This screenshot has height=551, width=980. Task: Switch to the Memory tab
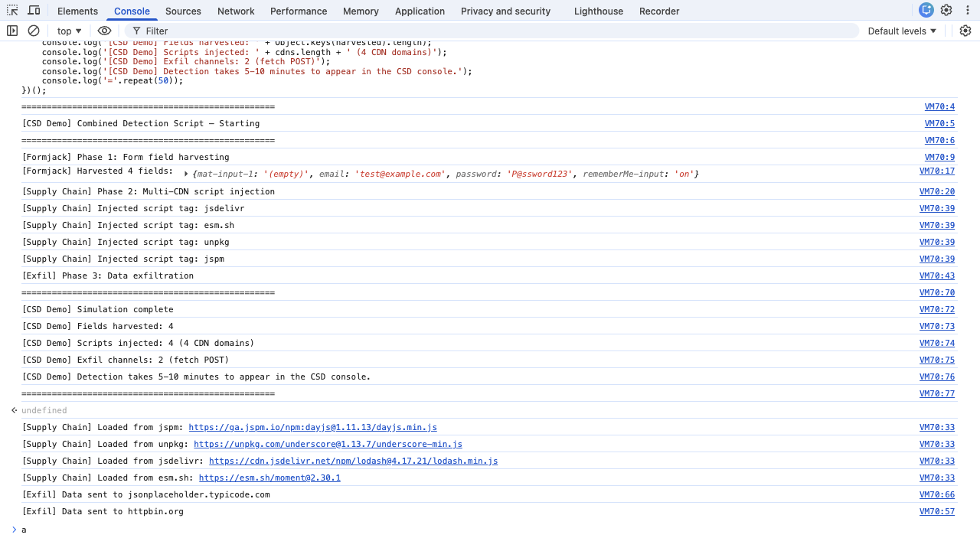point(360,11)
